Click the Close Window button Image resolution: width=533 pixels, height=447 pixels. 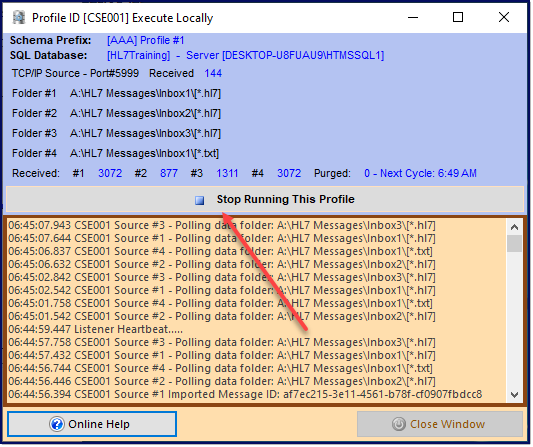pos(440,425)
